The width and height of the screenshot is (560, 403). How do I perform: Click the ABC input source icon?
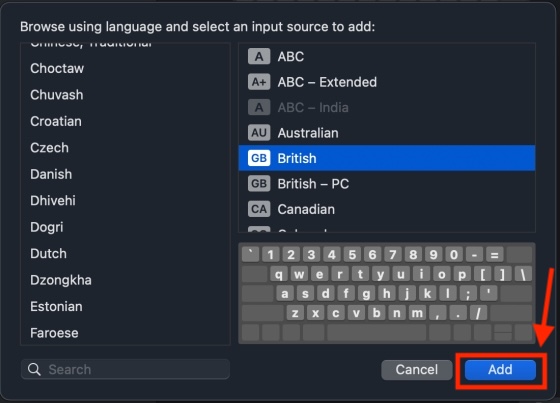click(x=259, y=56)
